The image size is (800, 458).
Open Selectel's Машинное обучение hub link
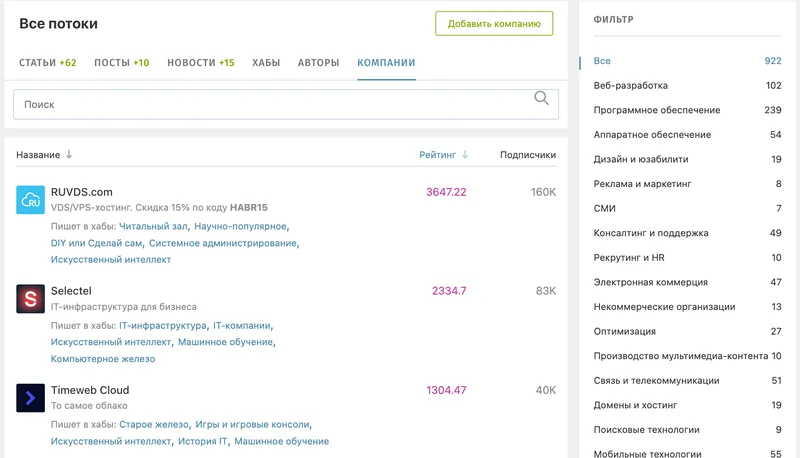click(x=226, y=342)
